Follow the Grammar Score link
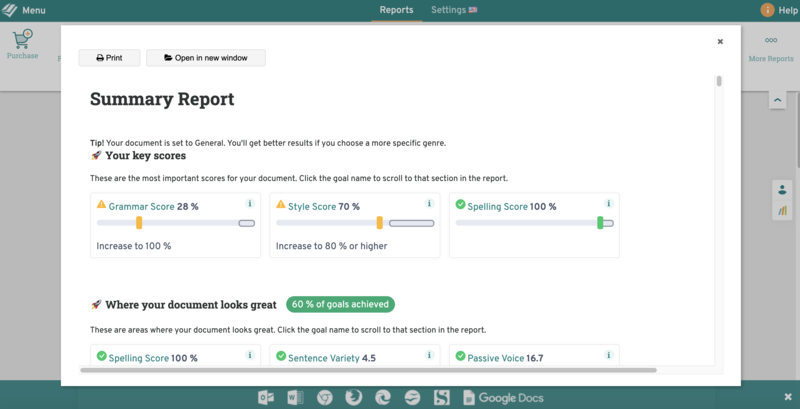 tap(141, 207)
